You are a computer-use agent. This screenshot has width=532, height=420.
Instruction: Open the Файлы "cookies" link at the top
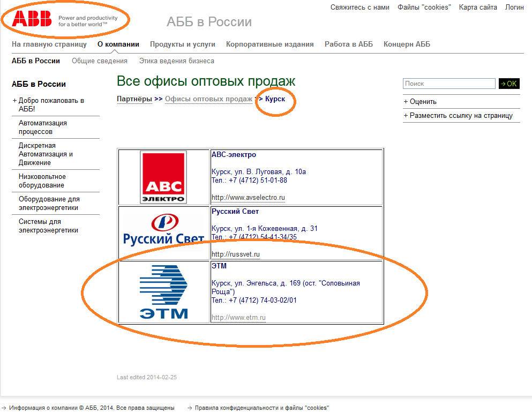424,7
